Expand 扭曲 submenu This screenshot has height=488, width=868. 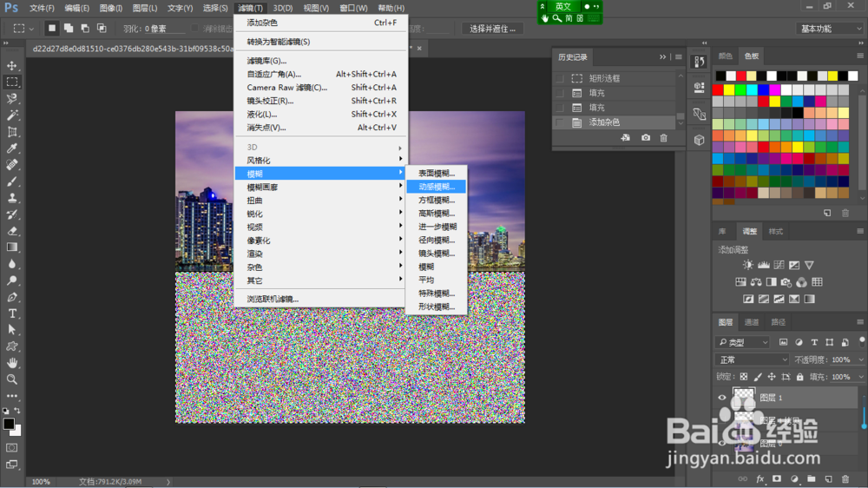320,201
